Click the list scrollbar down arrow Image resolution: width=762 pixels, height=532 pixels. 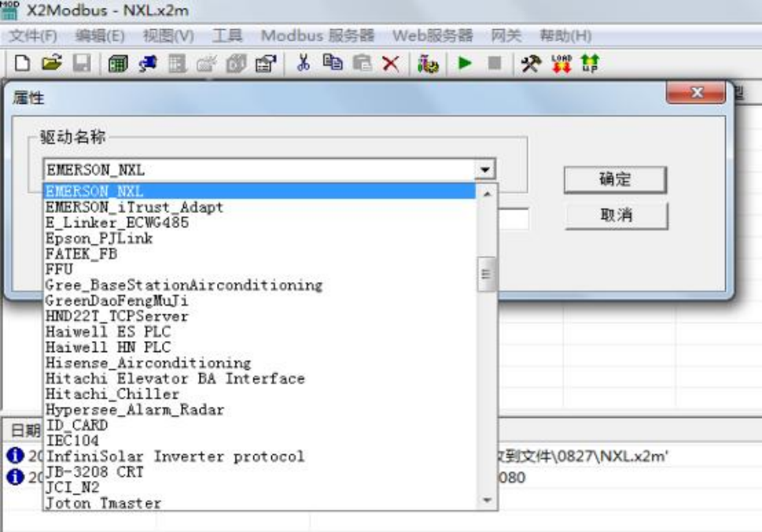click(487, 500)
